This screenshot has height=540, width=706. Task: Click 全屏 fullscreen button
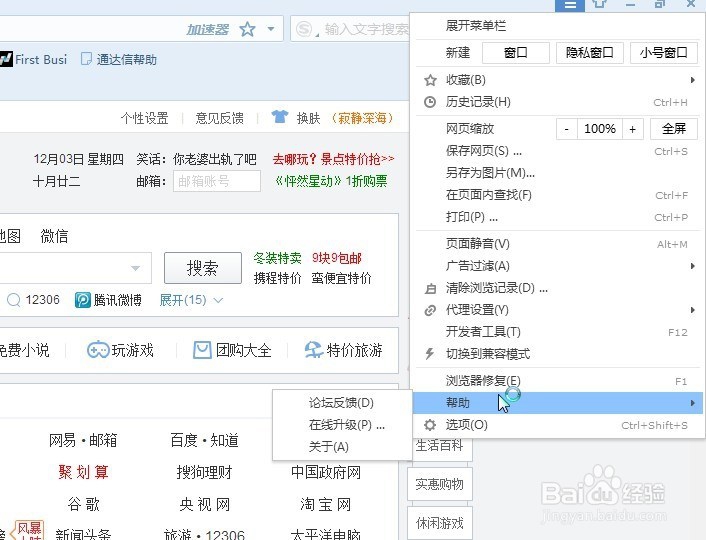pos(674,129)
